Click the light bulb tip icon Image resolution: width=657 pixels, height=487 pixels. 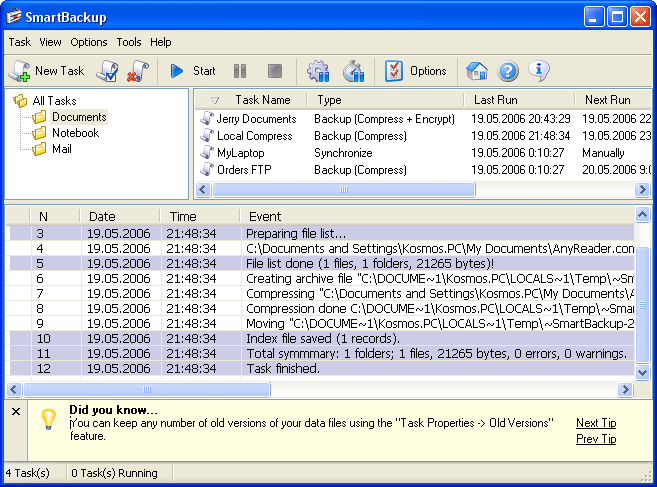49,419
